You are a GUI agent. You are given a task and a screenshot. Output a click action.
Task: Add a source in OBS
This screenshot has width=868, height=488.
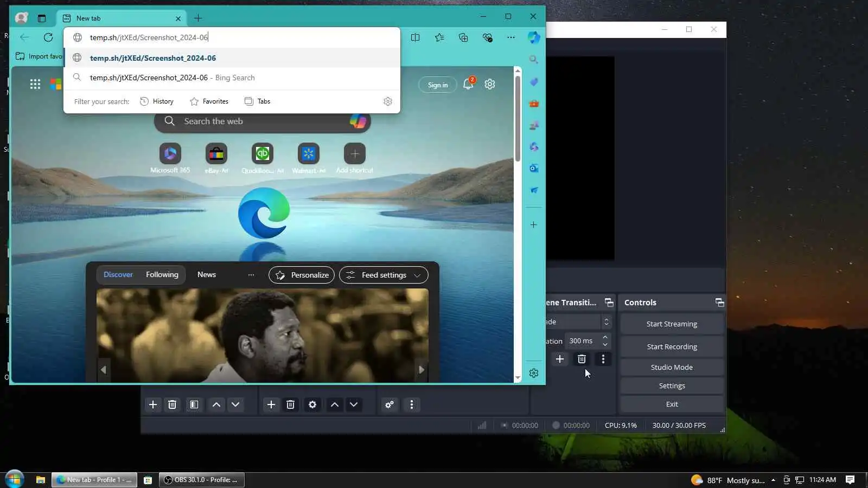click(271, 404)
